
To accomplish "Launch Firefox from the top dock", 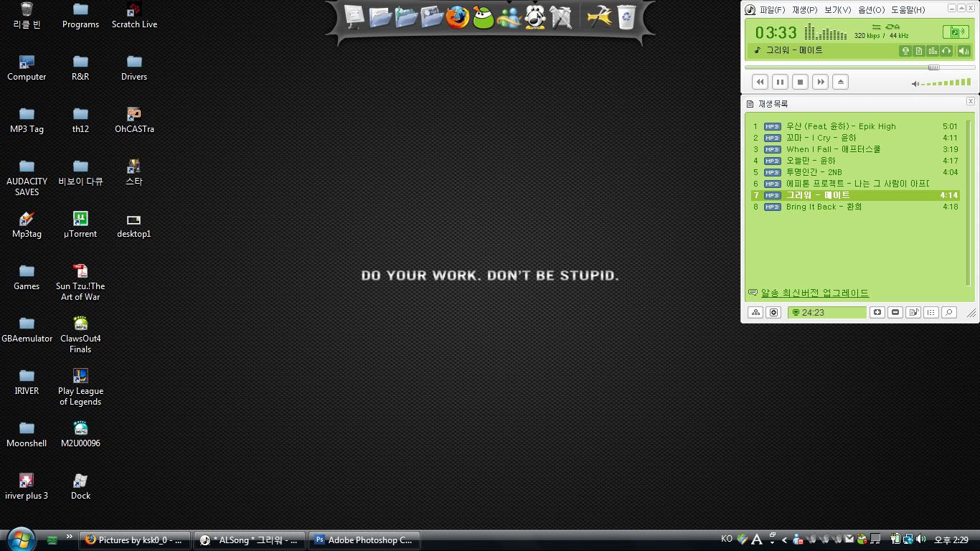I will 457,16.
